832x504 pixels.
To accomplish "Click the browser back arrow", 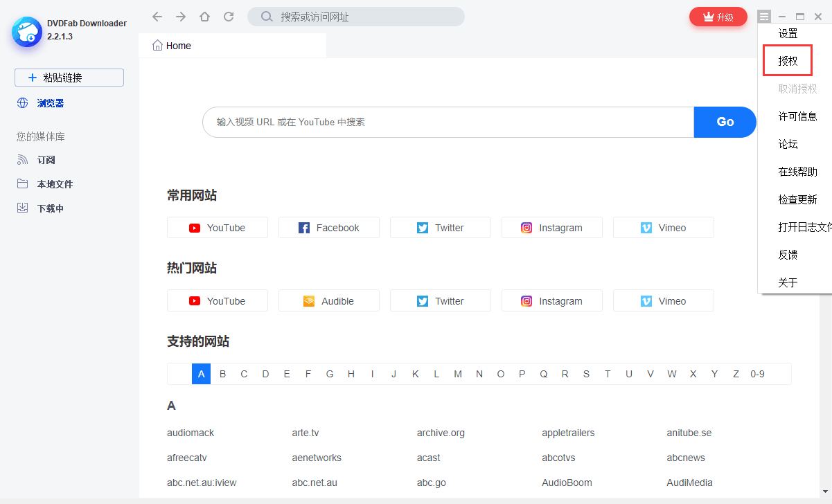I will (x=157, y=17).
